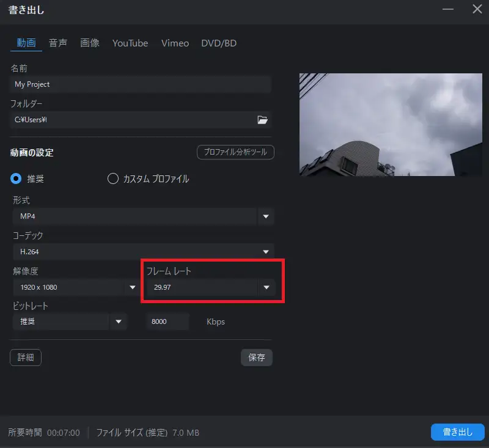Expand the 形式 MP4 dropdown arrow
The width and height of the screenshot is (489, 448).
[266, 216]
